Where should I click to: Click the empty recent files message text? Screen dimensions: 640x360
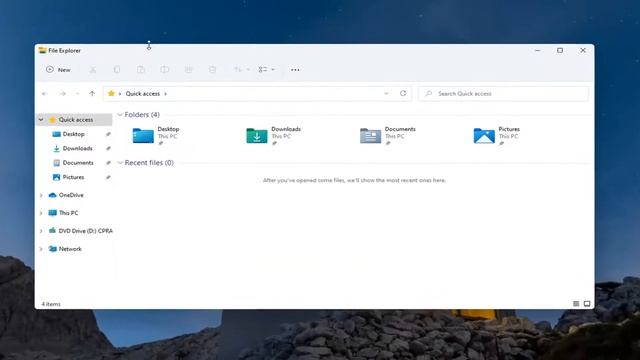pos(354,180)
